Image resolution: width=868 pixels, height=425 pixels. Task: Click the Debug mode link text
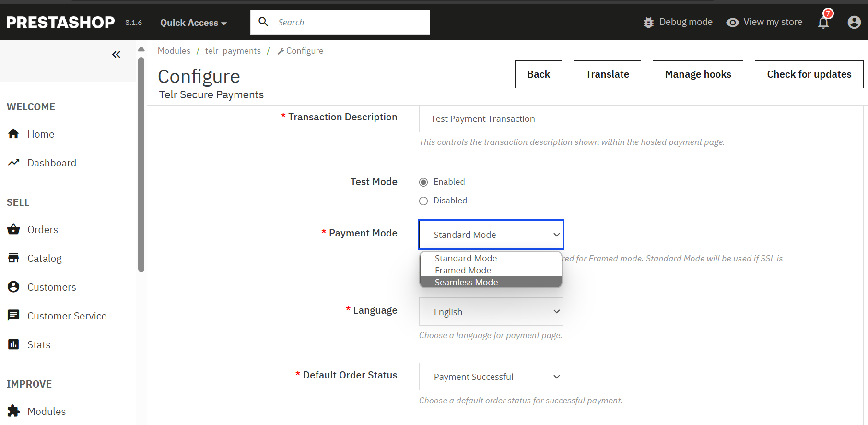click(x=686, y=22)
